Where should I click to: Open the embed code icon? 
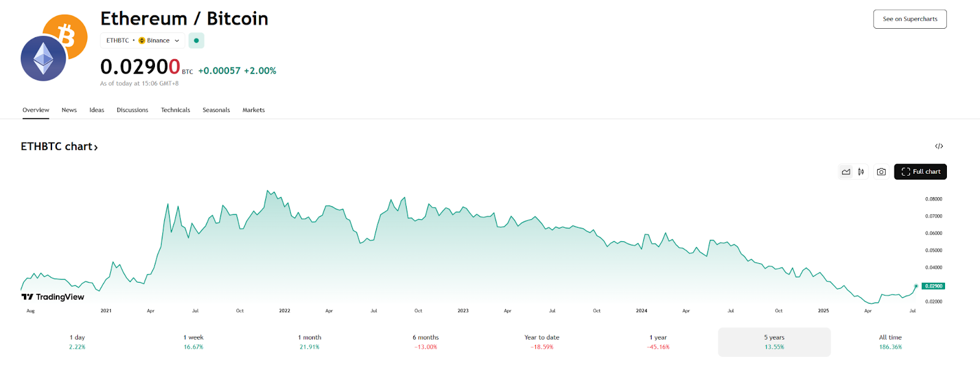[939, 146]
